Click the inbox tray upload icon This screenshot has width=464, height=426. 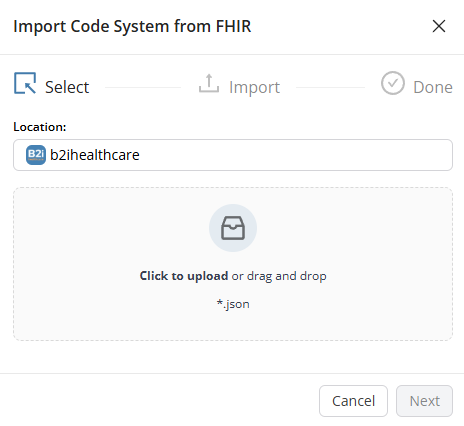pos(233,228)
